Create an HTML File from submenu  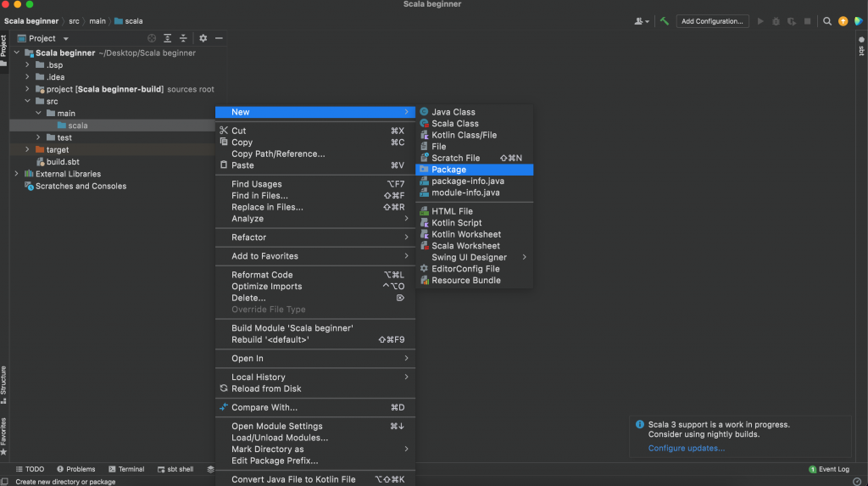(475, 211)
